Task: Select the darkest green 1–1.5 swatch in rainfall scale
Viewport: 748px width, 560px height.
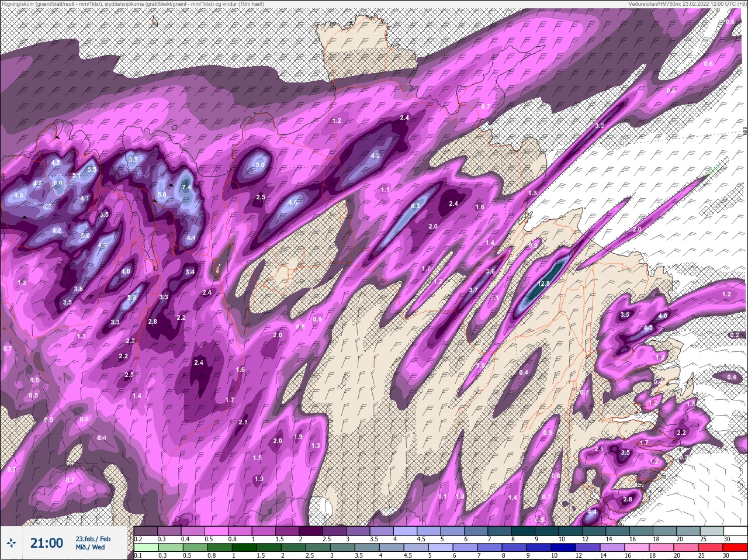Action: point(246,548)
